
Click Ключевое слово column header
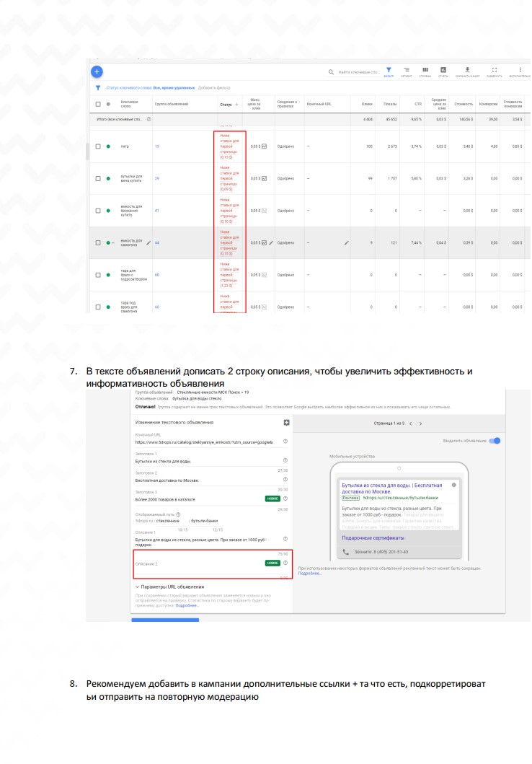point(130,104)
